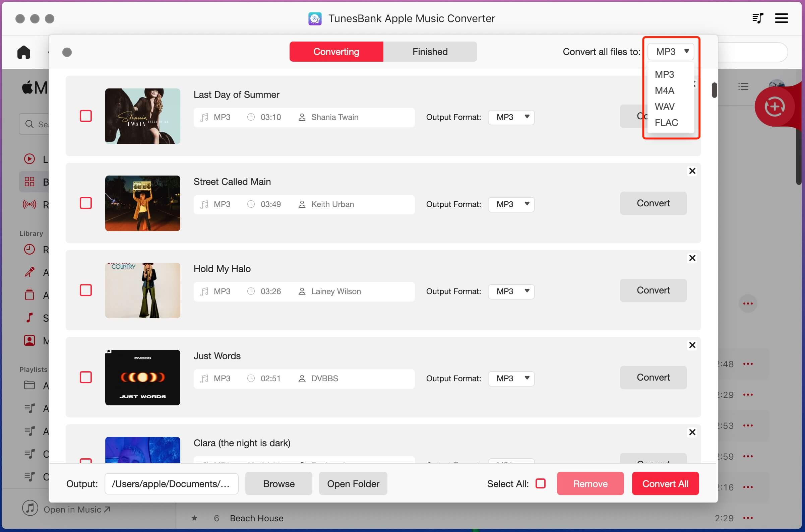Click the search magnifier icon in sidebar
Viewport: 805px width, 532px height.
click(29, 124)
